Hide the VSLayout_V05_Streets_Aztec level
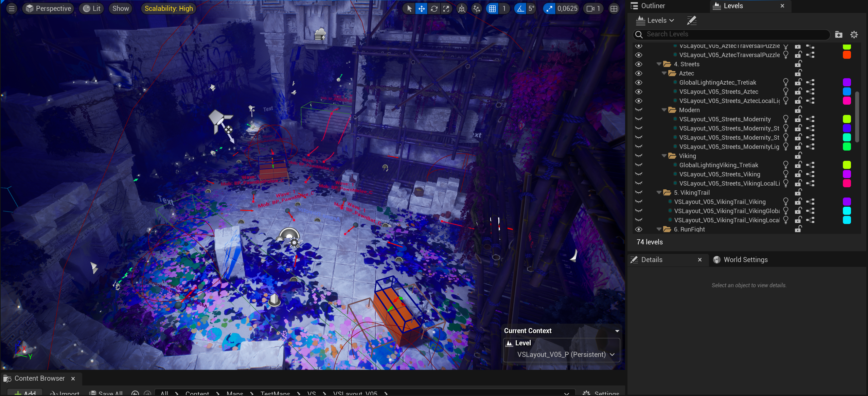Viewport: 868px width, 396px height. [638, 91]
